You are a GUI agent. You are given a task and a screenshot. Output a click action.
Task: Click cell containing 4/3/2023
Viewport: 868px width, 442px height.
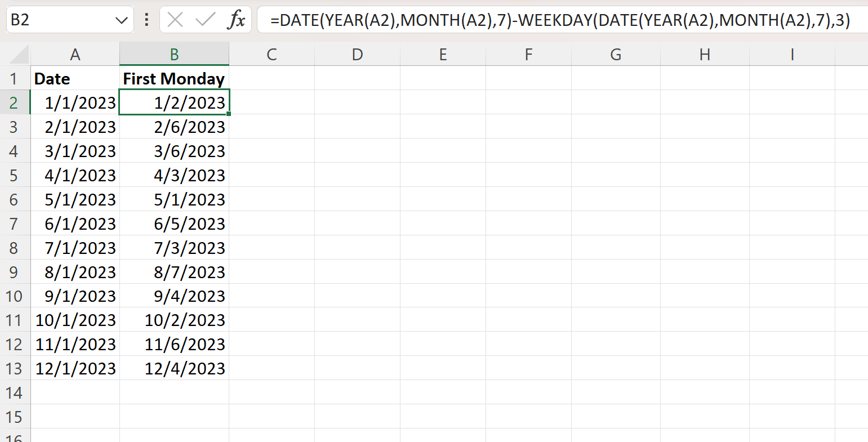click(x=175, y=175)
